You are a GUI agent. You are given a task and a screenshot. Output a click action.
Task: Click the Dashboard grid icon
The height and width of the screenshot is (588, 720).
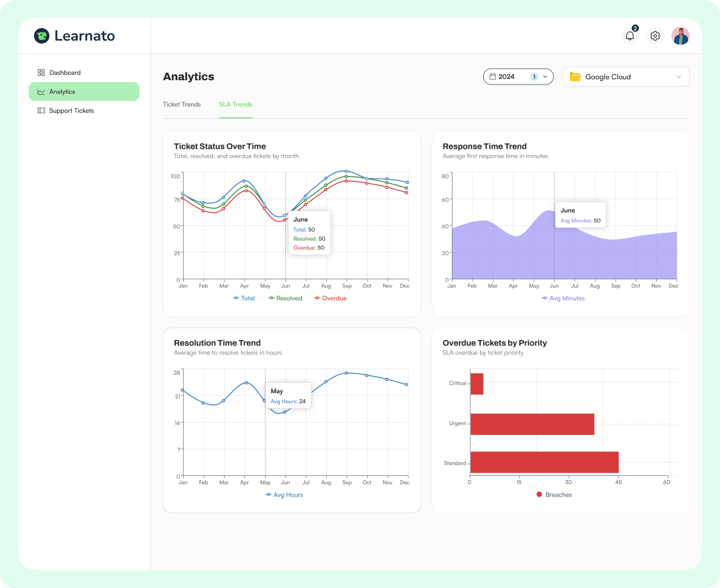[x=42, y=72]
